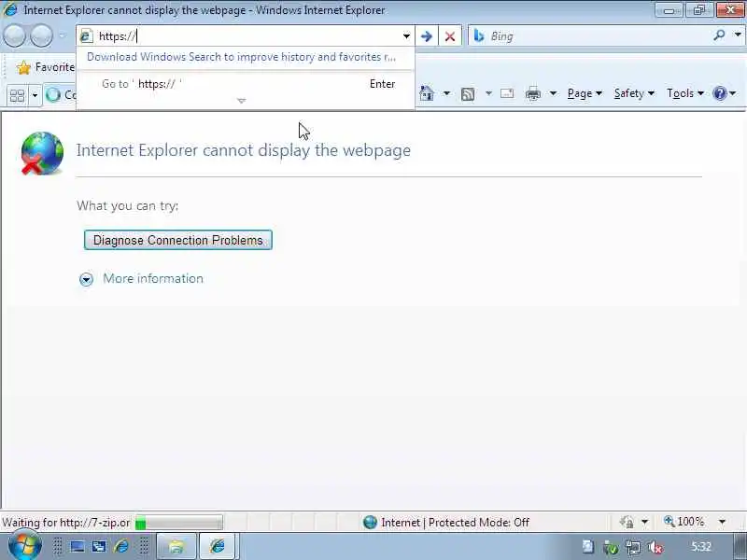
Task: Open the Windows Start orb
Action: [24, 547]
